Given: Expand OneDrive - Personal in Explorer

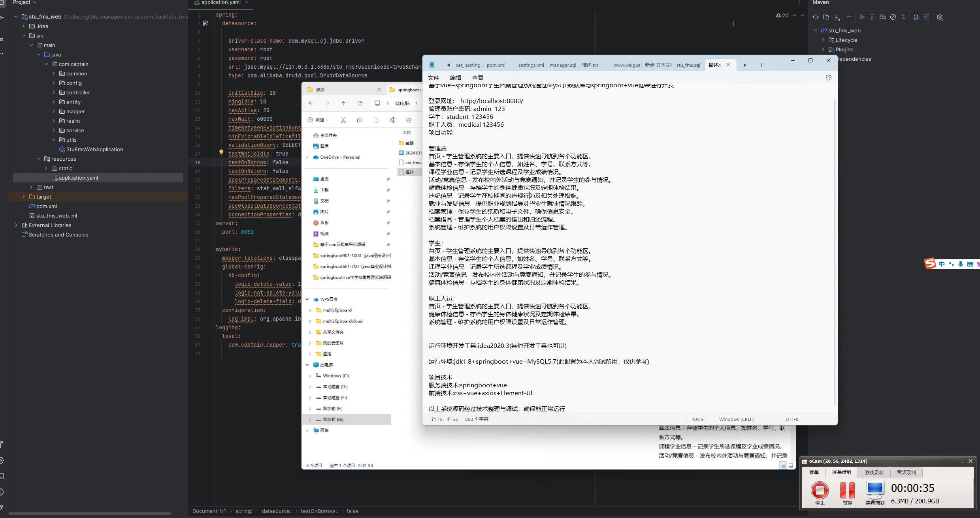Looking at the screenshot, I should pyautogui.click(x=307, y=157).
